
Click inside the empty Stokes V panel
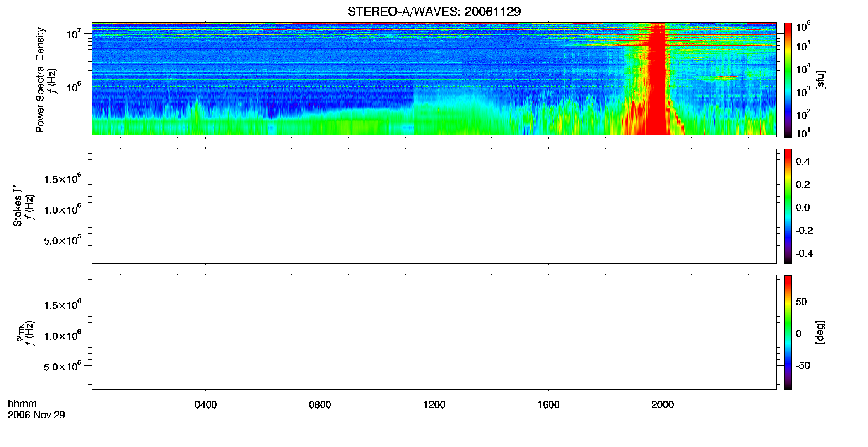(x=434, y=206)
